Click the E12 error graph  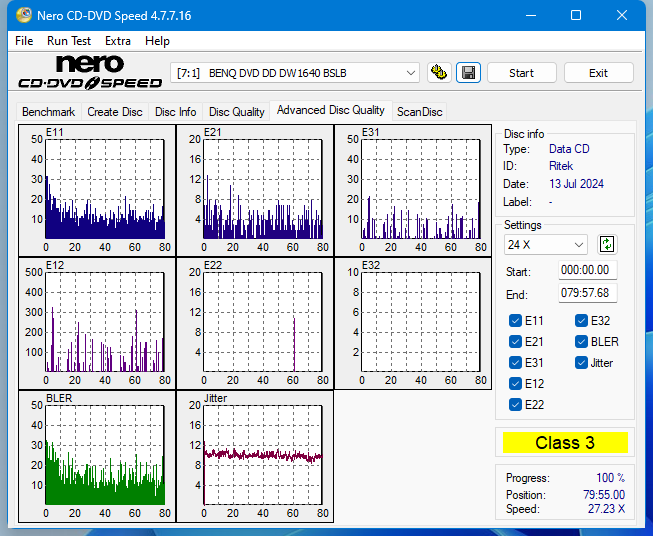pyautogui.click(x=97, y=324)
